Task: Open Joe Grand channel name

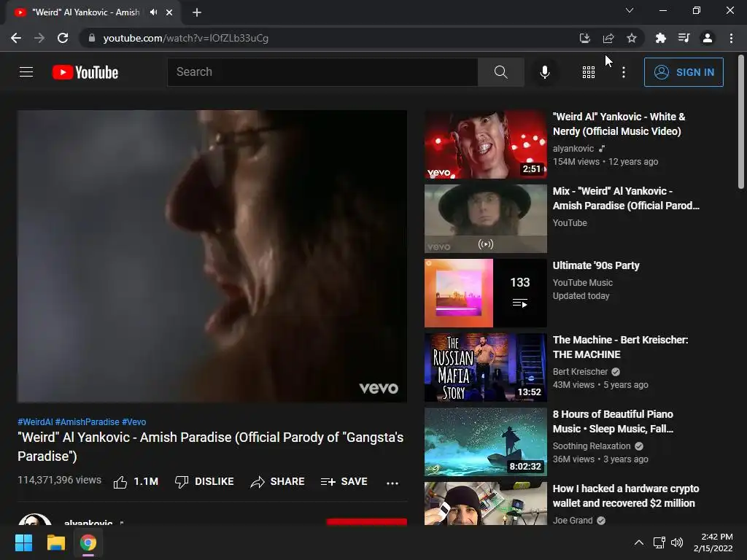Action: [x=573, y=520]
